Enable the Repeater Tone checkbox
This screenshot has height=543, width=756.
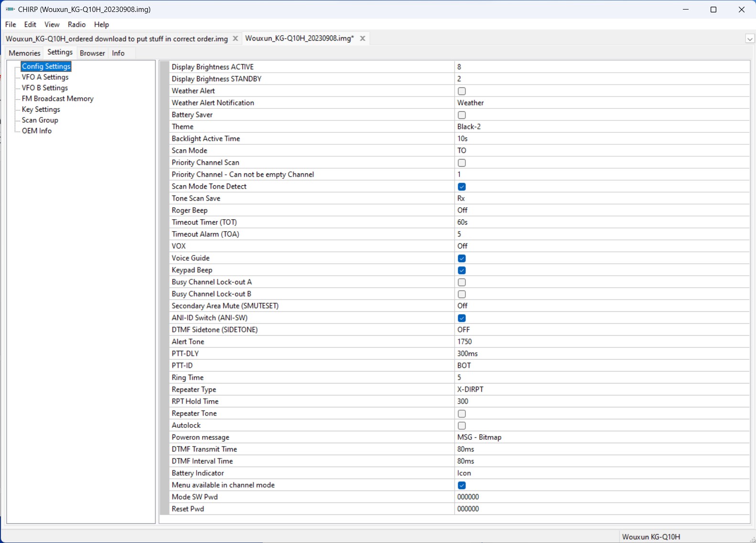(462, 414)
